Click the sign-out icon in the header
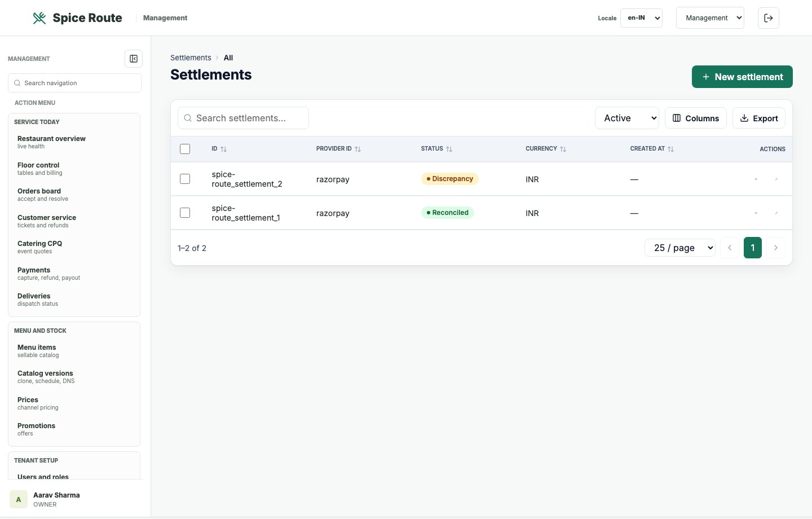The height and width of the screenshot is (519, 812). click(x=769, y=18)
